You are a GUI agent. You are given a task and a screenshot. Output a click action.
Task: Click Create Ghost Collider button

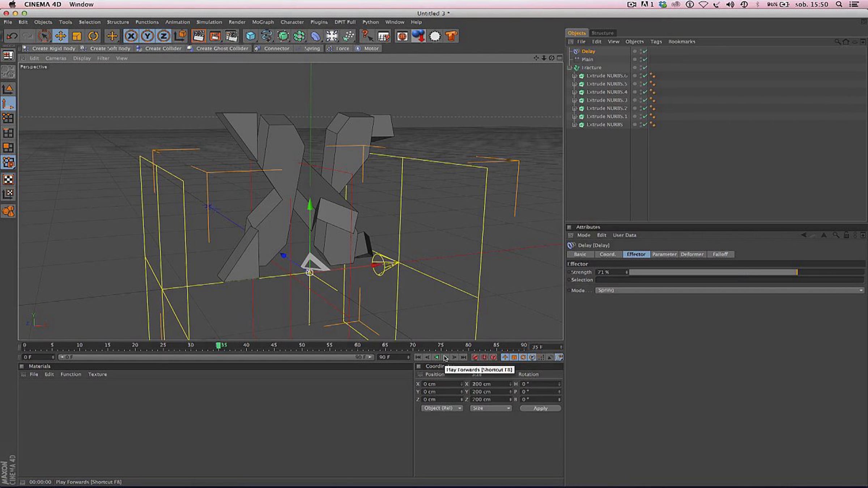pos(218,48)
